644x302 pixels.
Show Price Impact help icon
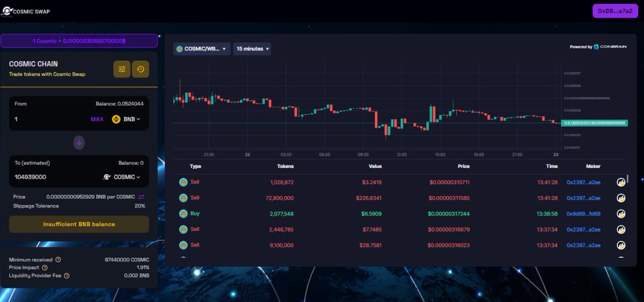point(45,268)
